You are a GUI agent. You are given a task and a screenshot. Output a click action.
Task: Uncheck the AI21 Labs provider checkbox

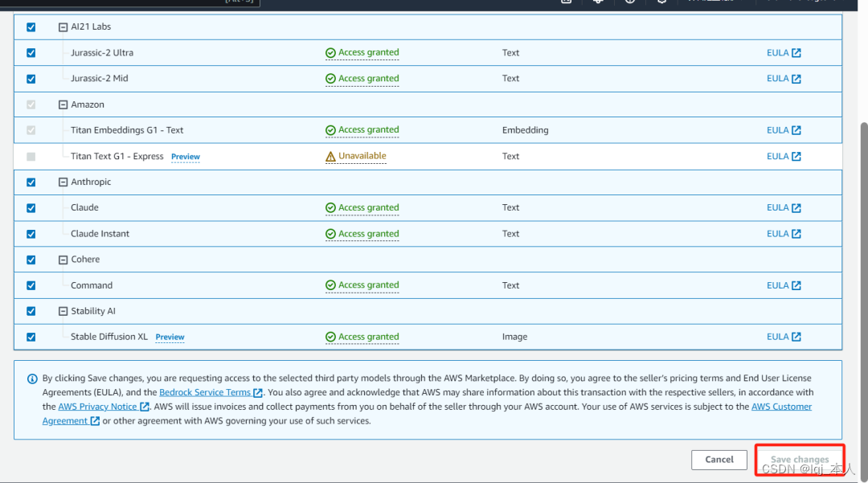click(x=31, y=27)
